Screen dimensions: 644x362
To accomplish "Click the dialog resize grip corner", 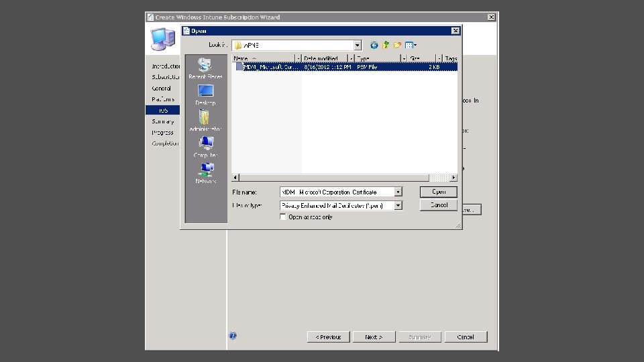I will tap(458, 225).
